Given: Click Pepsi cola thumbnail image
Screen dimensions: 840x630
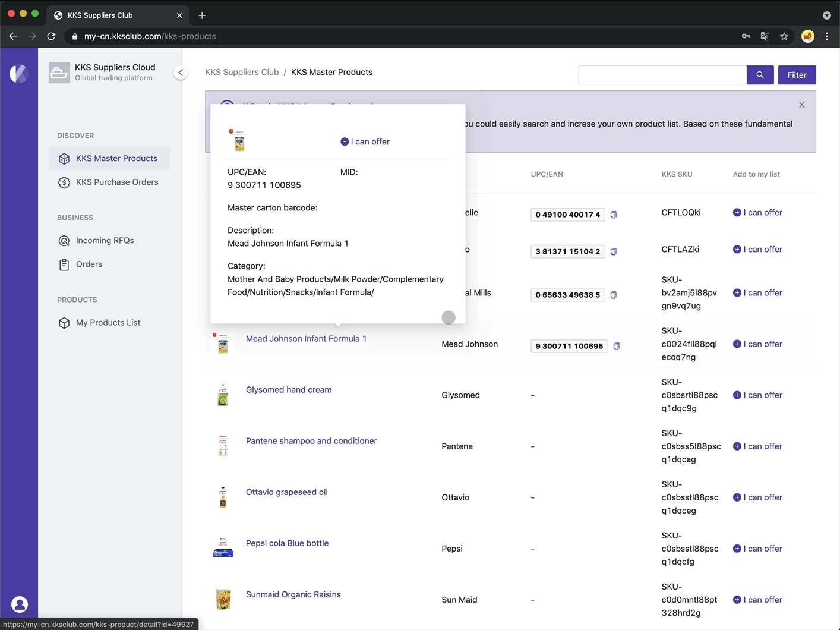Looking at the screenshot, I should point(223,548).
